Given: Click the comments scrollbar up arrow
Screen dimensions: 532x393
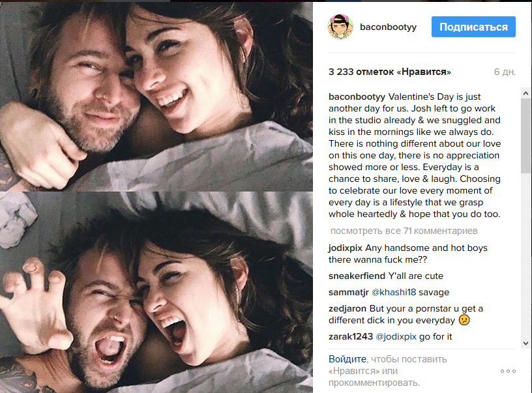Looking at the screenshot, I should [x=526, y=93].
